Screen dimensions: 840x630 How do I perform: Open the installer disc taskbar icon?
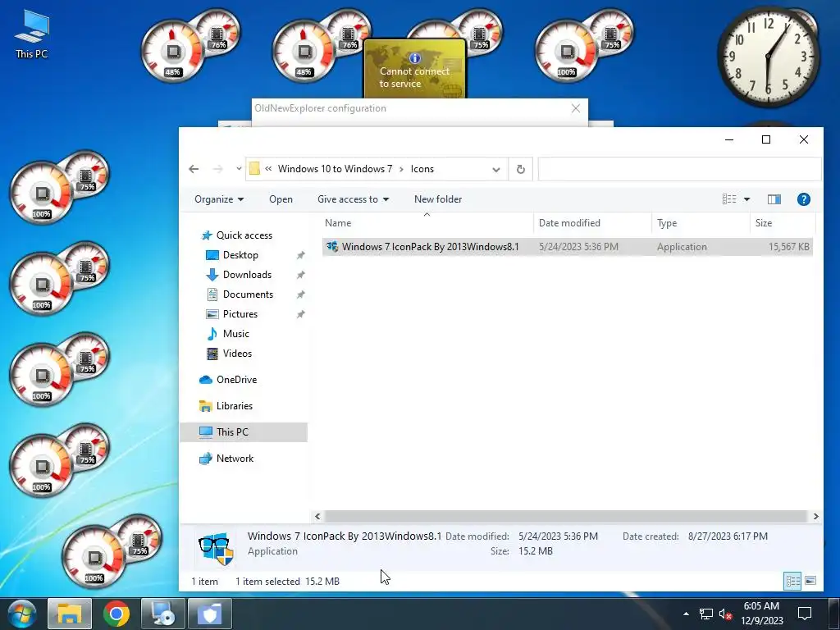click(163, 614)
